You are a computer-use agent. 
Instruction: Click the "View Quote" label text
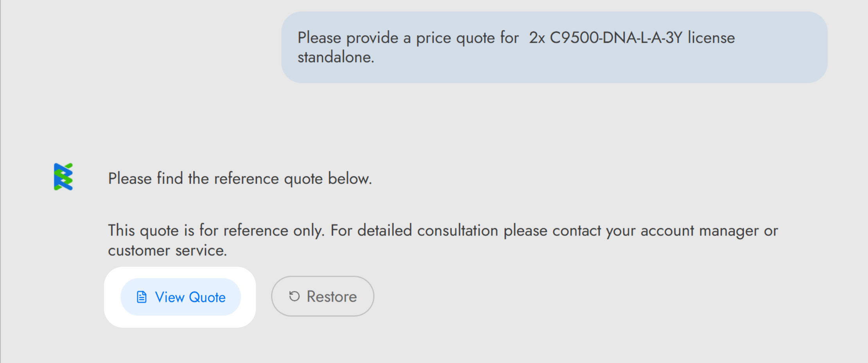190,297
